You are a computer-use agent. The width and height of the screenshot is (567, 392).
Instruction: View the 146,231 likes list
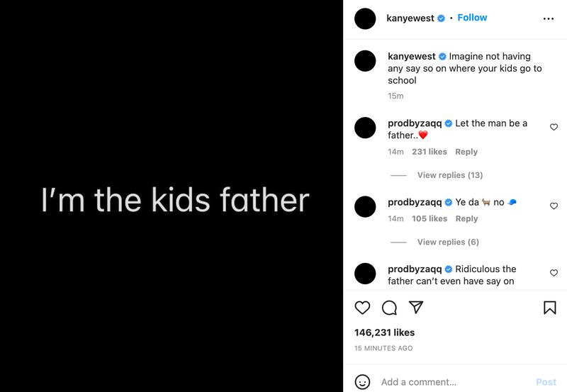click(x=385, y=332)
